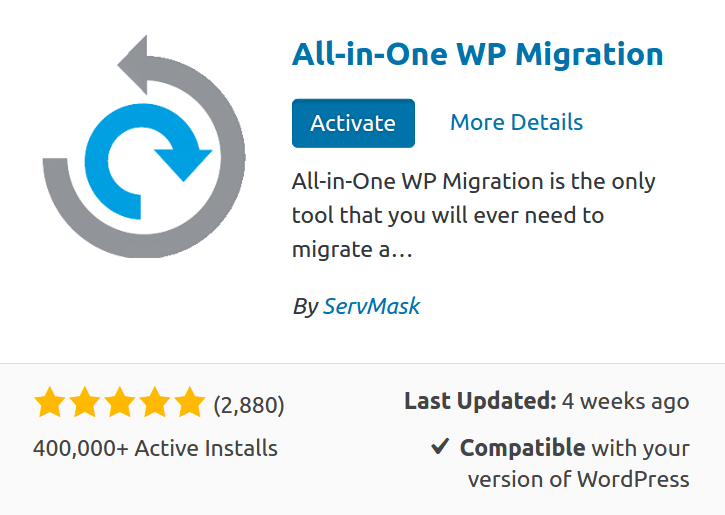Visit the ServMask author link
This screenshot has width=725, height=515.
[x=371, y=306]
